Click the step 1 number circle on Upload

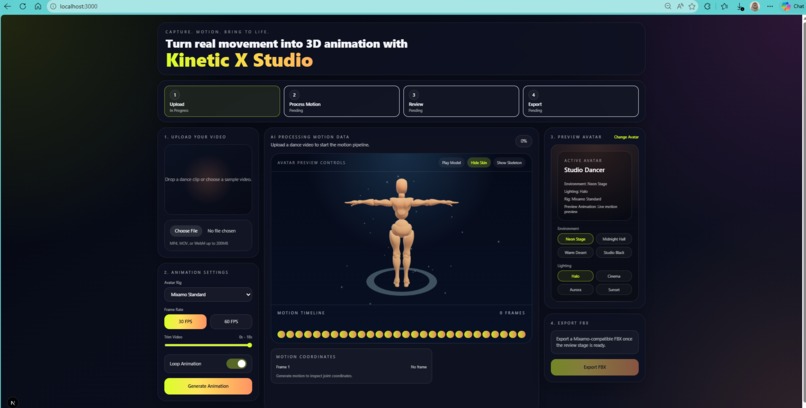(x=175, y=95)
